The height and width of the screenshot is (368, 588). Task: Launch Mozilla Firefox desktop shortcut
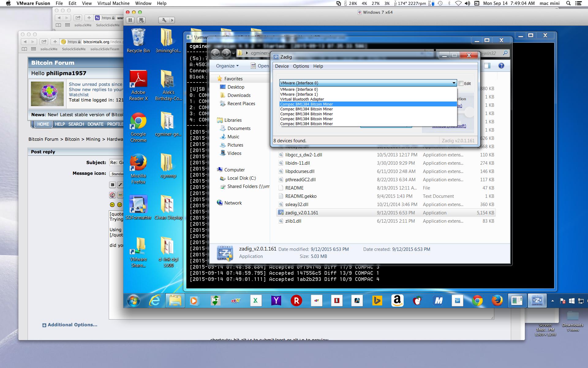click(138, 169)
